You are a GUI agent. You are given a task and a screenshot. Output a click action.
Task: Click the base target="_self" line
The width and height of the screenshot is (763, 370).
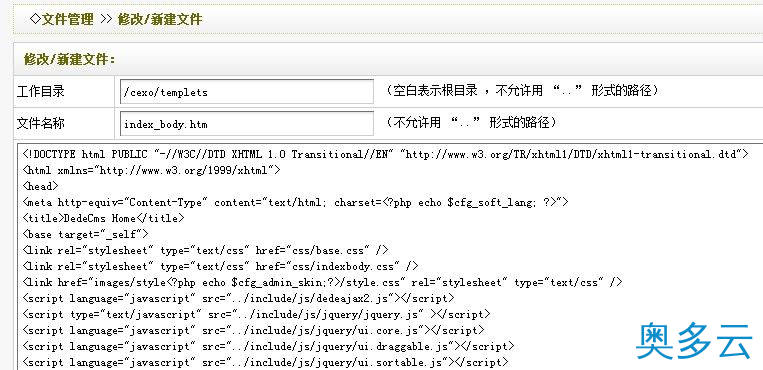85,234
